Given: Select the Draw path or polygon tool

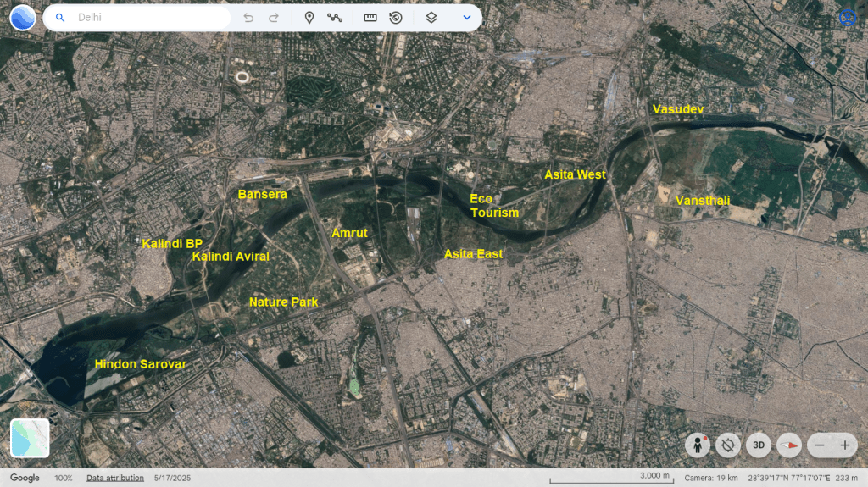Looking at the screenshot, I should point(335,18).
